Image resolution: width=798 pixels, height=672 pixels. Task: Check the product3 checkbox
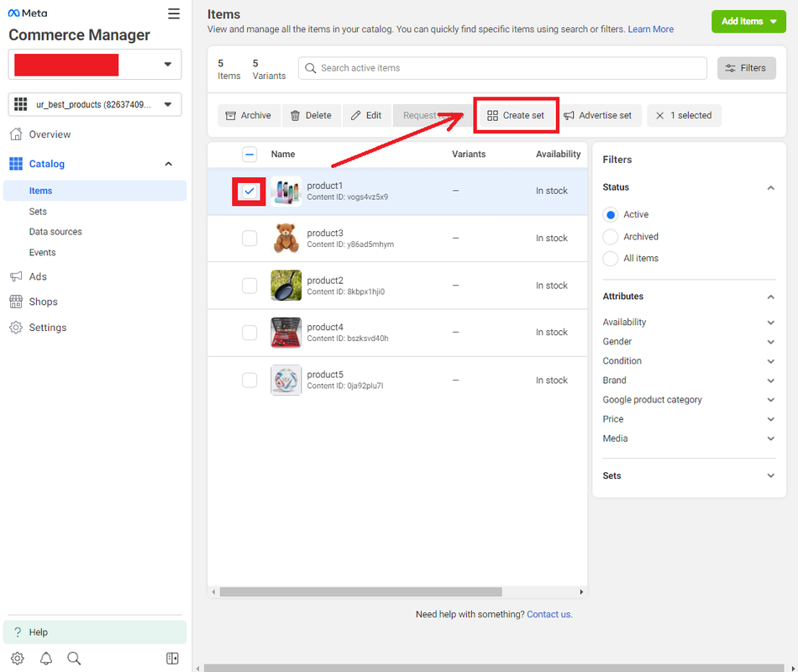tap(249, 239)
